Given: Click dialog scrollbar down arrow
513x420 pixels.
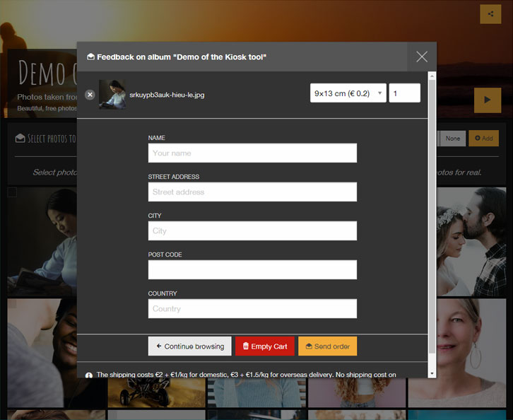Looking at the screenshot, I should [x=432, y=373].
